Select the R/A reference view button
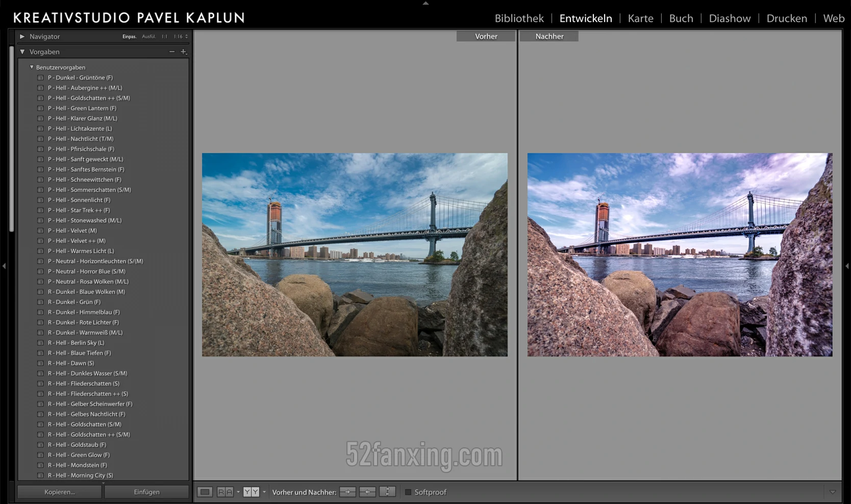The width and height of the screenshot is (851, 504). point(225,492)
